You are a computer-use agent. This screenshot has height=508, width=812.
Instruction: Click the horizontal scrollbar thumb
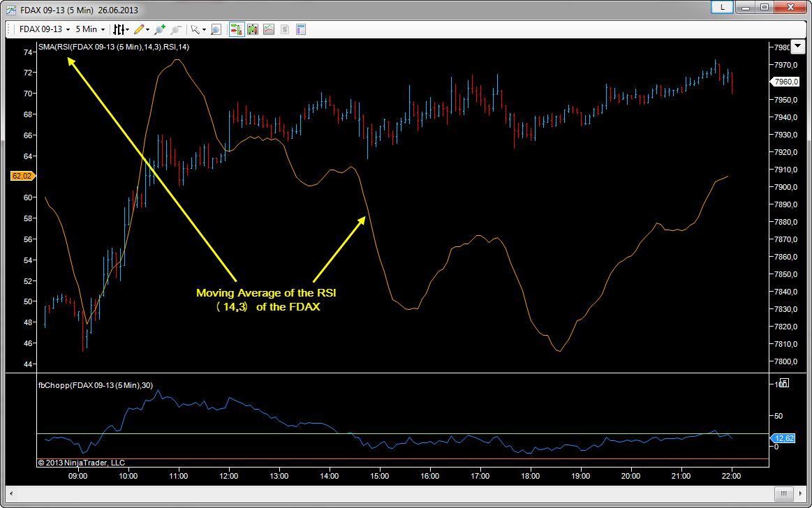pos(783,493)
